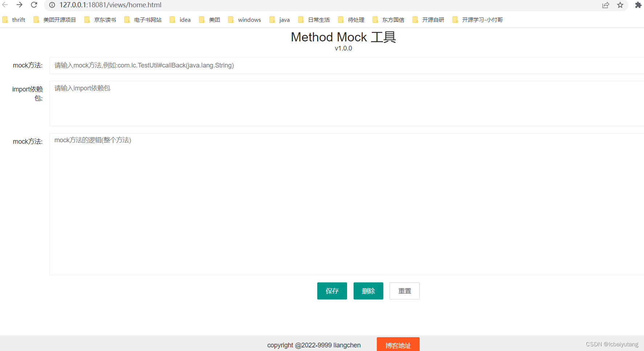Open the 博客地址 blog link button
This screenshot has width=644, height=351.
398,345
